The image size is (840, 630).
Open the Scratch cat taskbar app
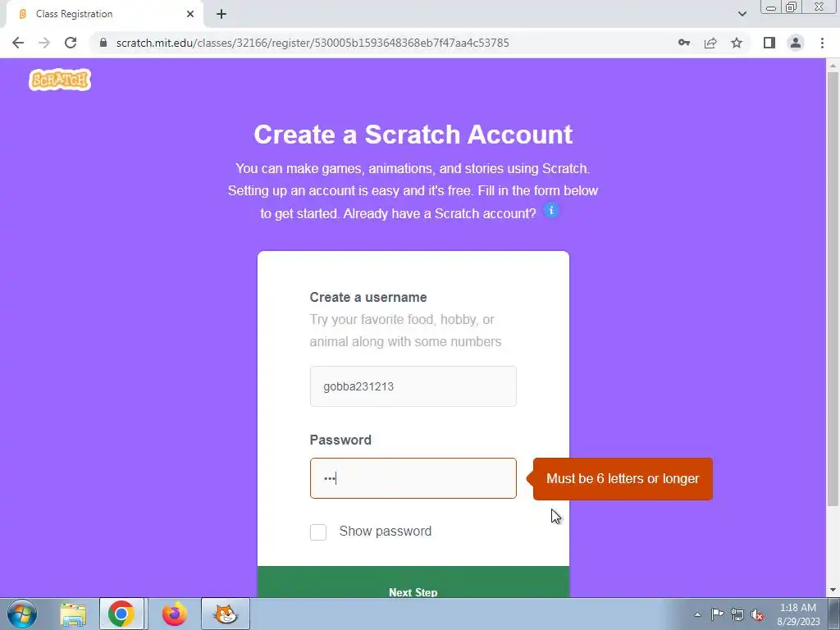(226, 614)
